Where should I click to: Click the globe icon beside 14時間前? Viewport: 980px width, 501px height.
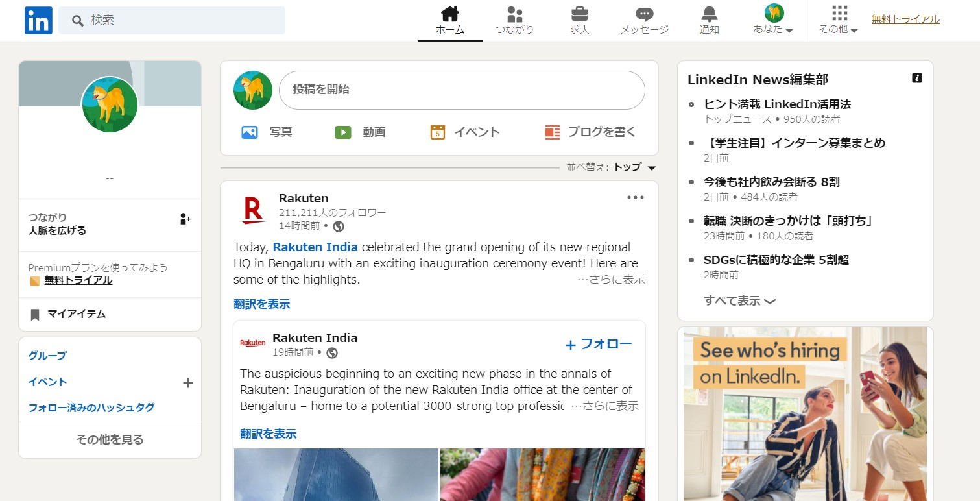[x=339, y=226]
